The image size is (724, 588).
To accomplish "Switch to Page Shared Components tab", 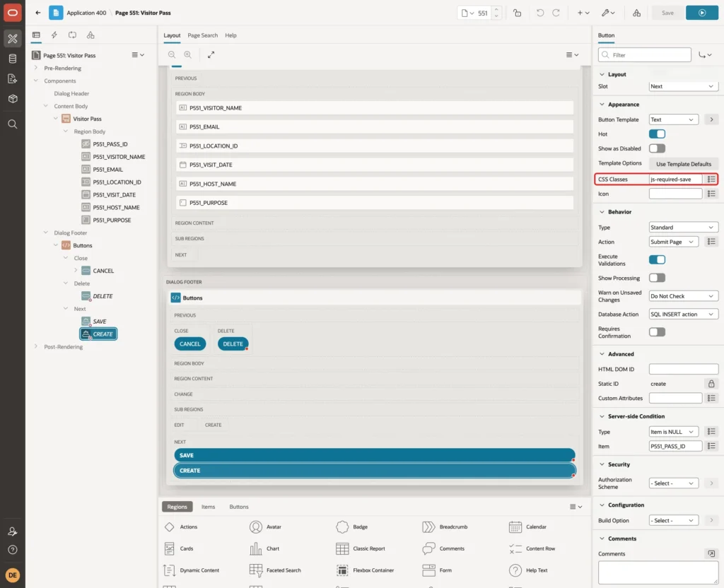I will pos(90,35).
